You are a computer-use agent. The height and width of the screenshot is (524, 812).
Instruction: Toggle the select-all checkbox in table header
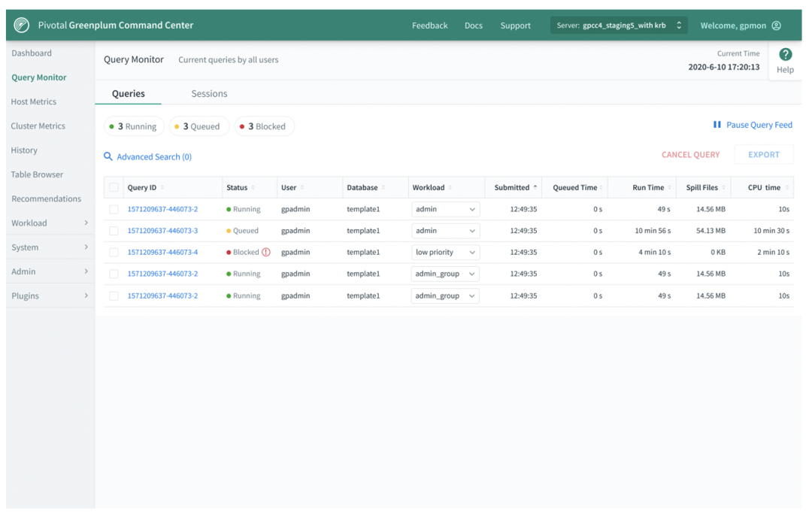tap(114, 187)
